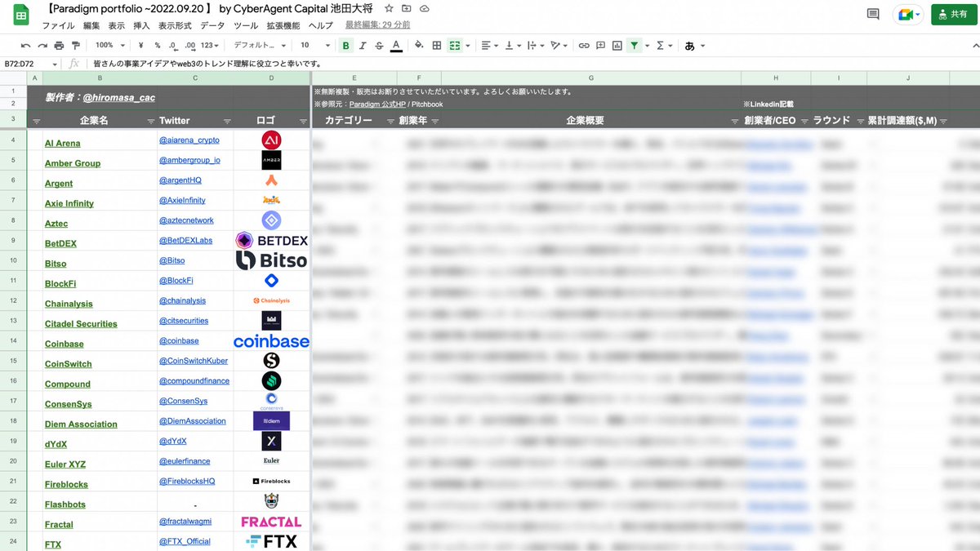Insert a chart from the toolbar
980x551 pixels.
617,46
